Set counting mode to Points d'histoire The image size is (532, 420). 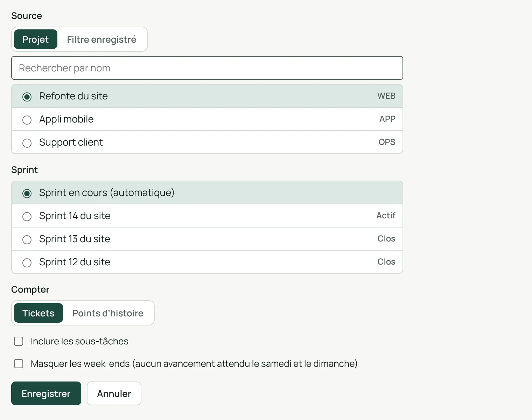(108, 313)
